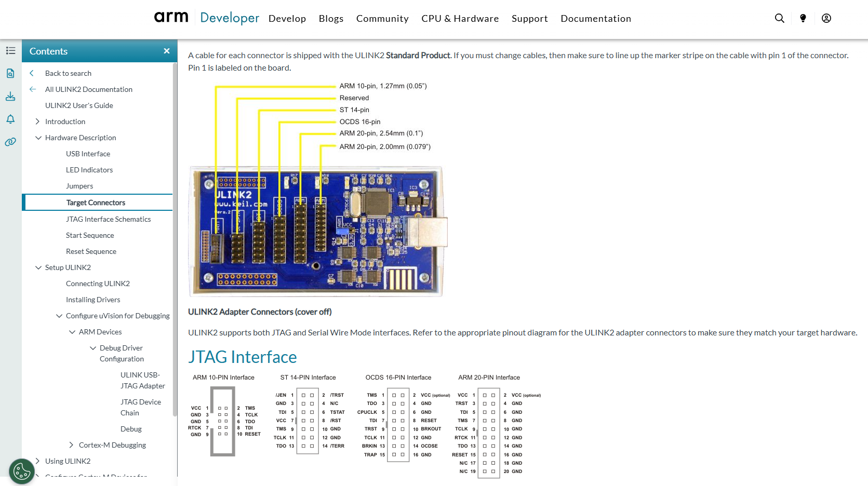
Task: Open the document search sidebar icon
Action: [10, 73]
